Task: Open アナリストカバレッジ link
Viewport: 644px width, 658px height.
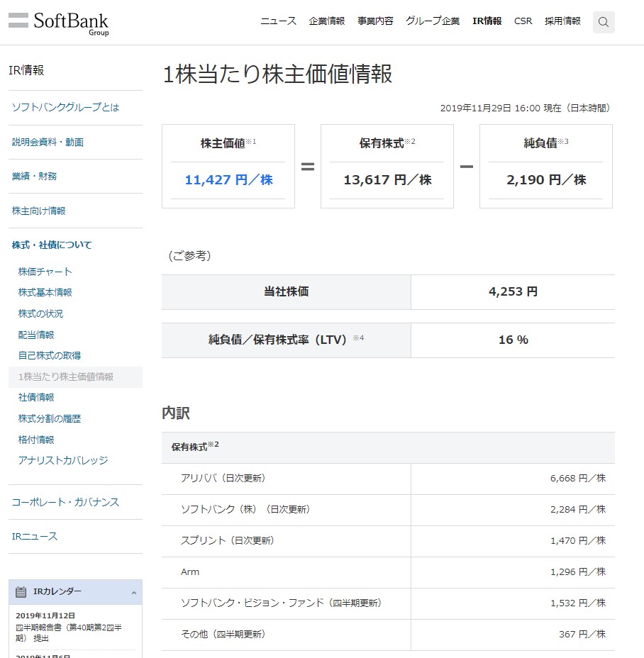Action: [63, 460]
